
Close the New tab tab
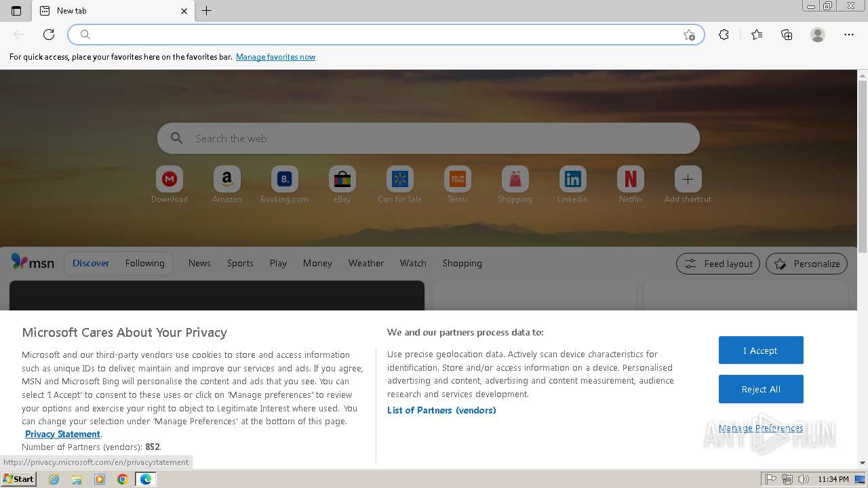coord(184,11)
